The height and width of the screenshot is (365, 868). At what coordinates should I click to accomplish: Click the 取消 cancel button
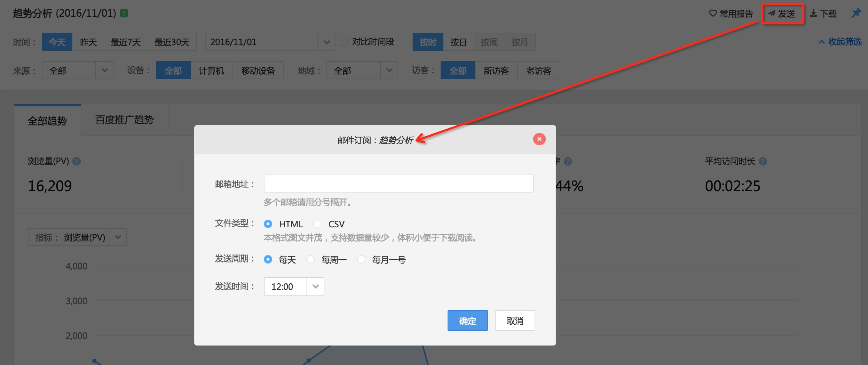click(514, 321)
